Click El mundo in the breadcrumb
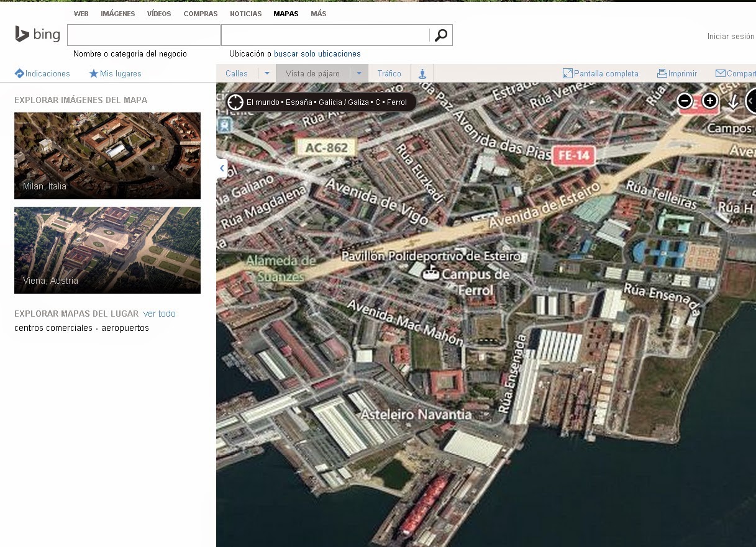Image resolution: width=756 pixels, height=547 pixels. click(262, 102)
